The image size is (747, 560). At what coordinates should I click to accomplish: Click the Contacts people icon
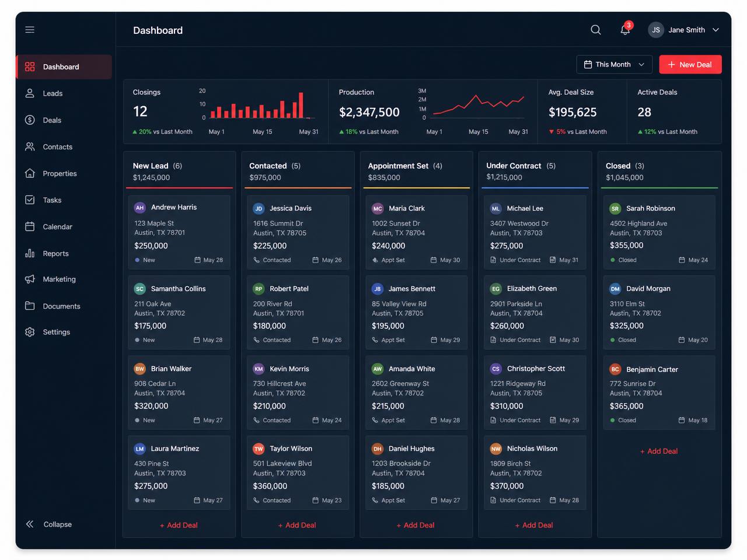(30, 147)
